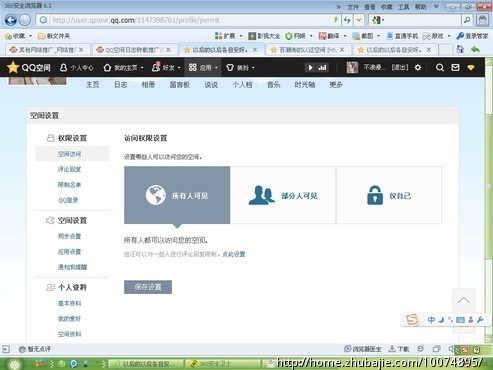
Task: Expand the 扩展 extensions dropdown
Action: coord(241,36)
